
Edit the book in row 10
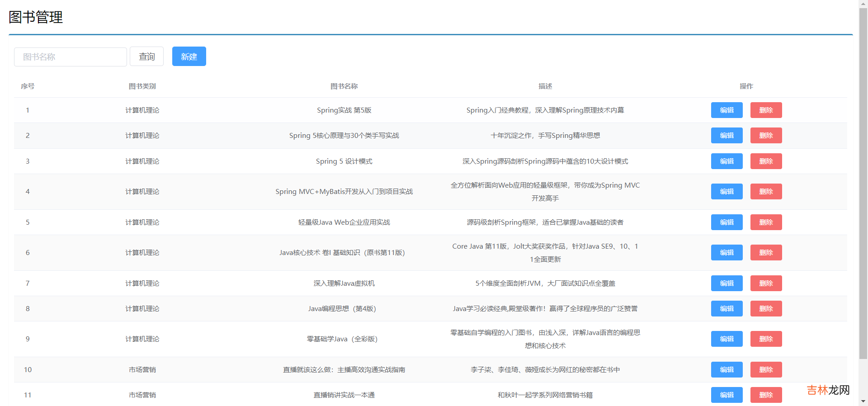727,370
